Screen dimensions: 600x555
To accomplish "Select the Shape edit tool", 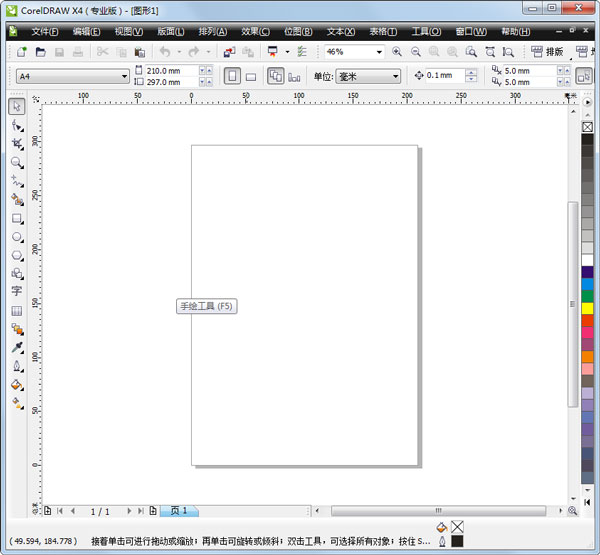I will [17, 125].
